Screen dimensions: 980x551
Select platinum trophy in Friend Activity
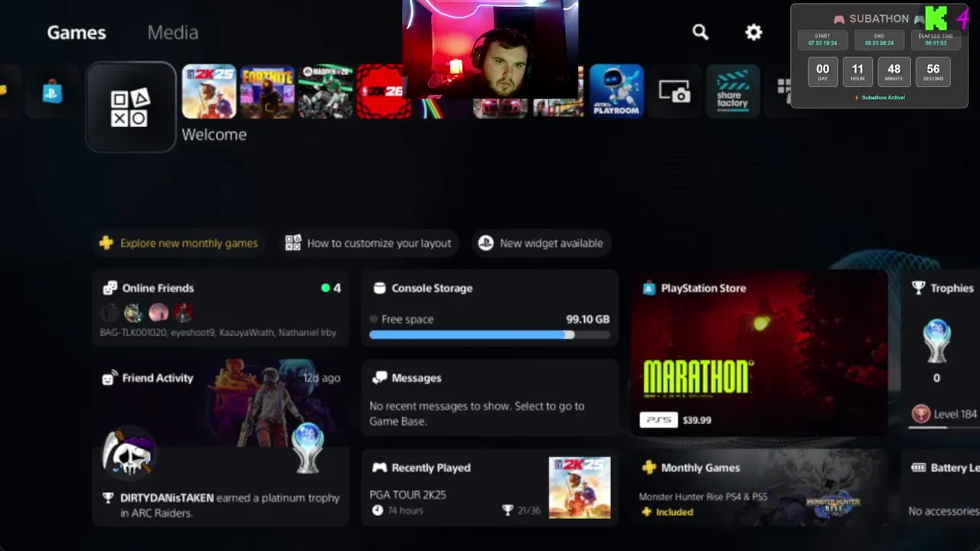[309, 448]
